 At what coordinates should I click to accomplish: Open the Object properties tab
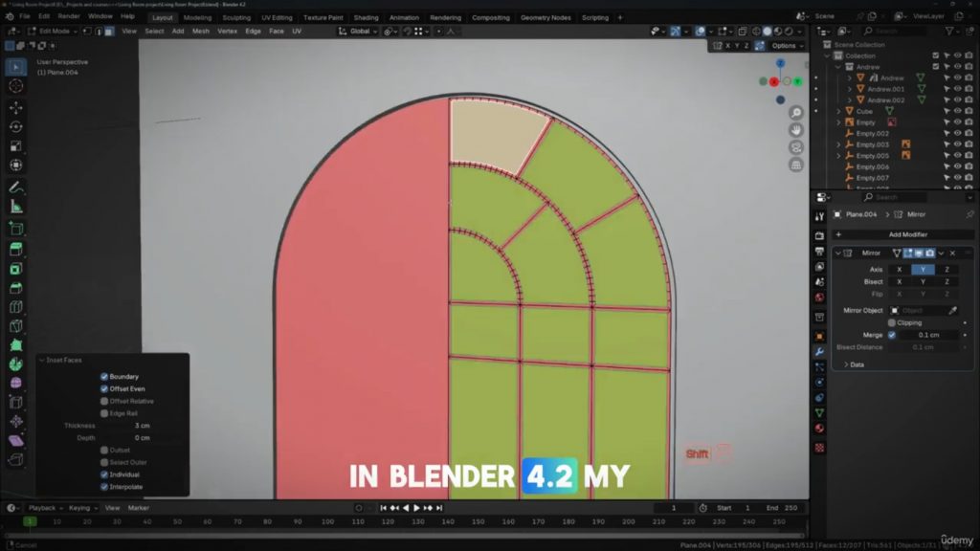[x=819, y=337]
